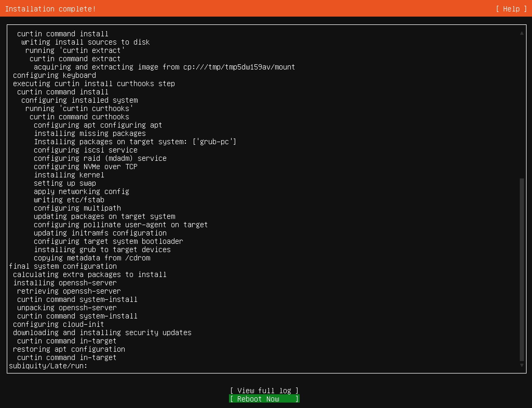Select 'installing kernel' log entry
The height and width of the screenshot is (408, 532).
click(x=69, y=175)
